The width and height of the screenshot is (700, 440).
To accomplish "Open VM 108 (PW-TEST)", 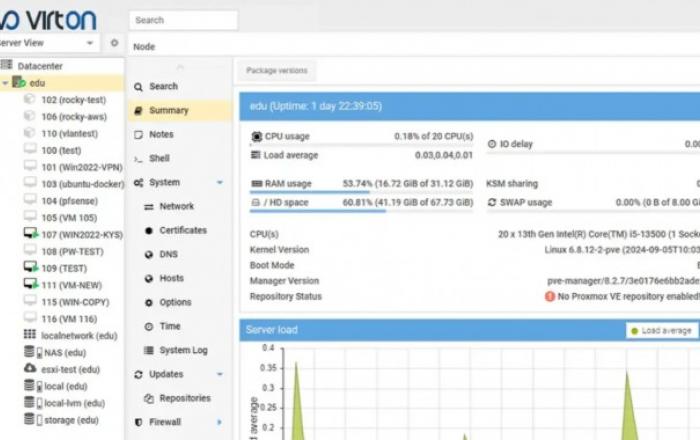I will tap(72, 252).
